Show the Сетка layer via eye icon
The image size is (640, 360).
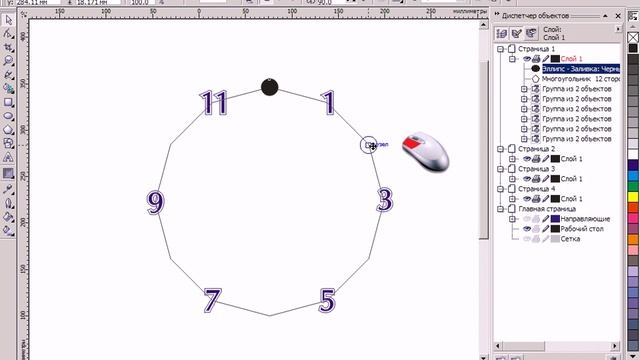pos(527,239)
